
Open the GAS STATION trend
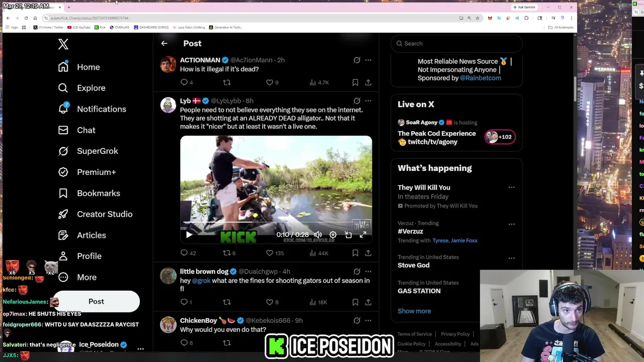click(x=419, y=291)
